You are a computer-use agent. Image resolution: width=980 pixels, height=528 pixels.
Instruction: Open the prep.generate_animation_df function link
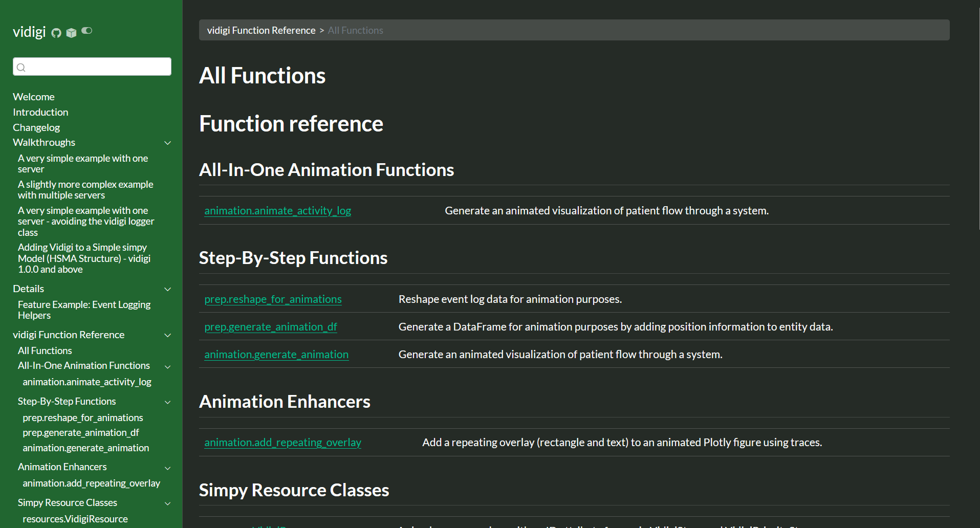(271, 326)
